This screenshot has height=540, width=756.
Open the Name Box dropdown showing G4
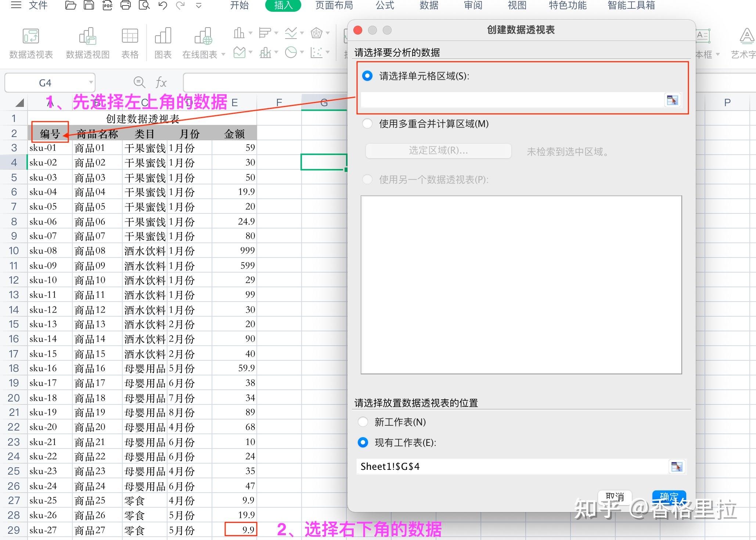[91, 82]
